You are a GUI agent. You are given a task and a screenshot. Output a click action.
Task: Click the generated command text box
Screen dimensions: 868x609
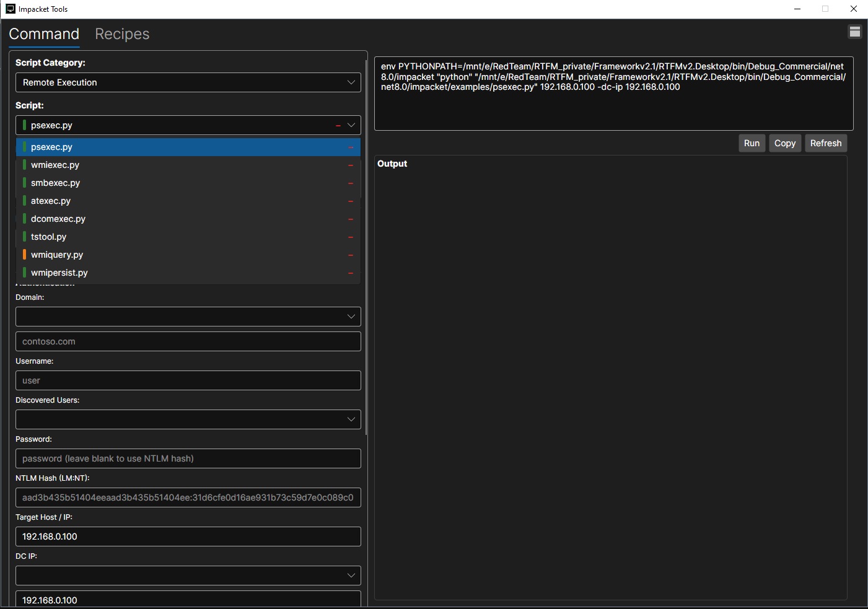click(x=614, y=94)
